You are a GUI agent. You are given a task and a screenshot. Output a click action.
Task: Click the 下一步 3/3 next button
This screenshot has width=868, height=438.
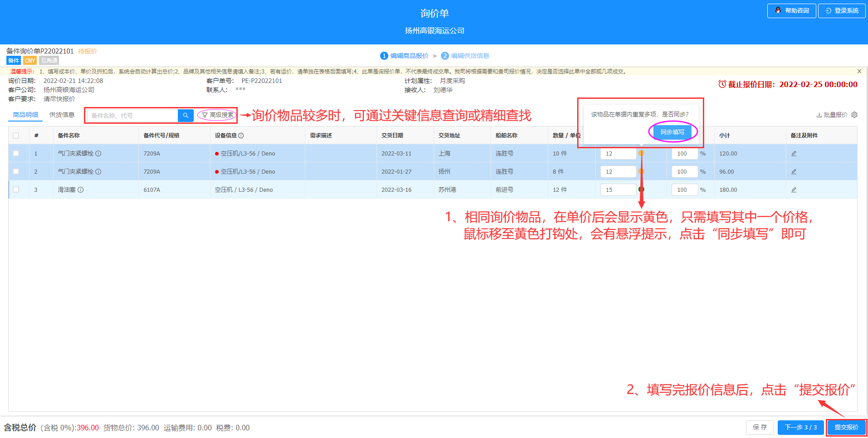coord(801,428)
